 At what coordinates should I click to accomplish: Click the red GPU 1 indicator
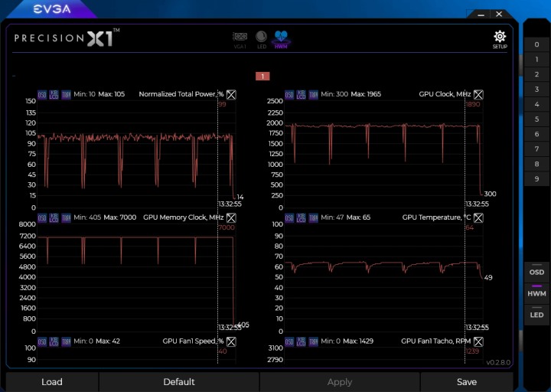click(x=262, y=77)
